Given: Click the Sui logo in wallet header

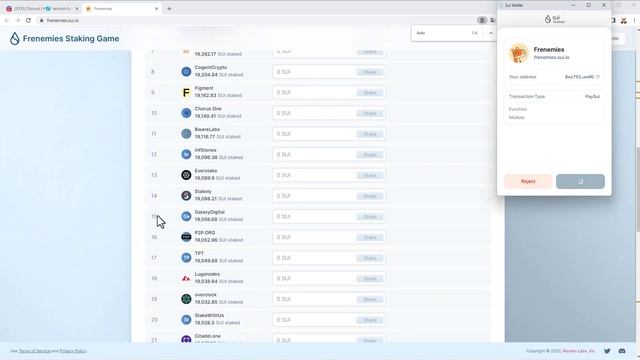Looking at the screenshot, I should point(554,19).
